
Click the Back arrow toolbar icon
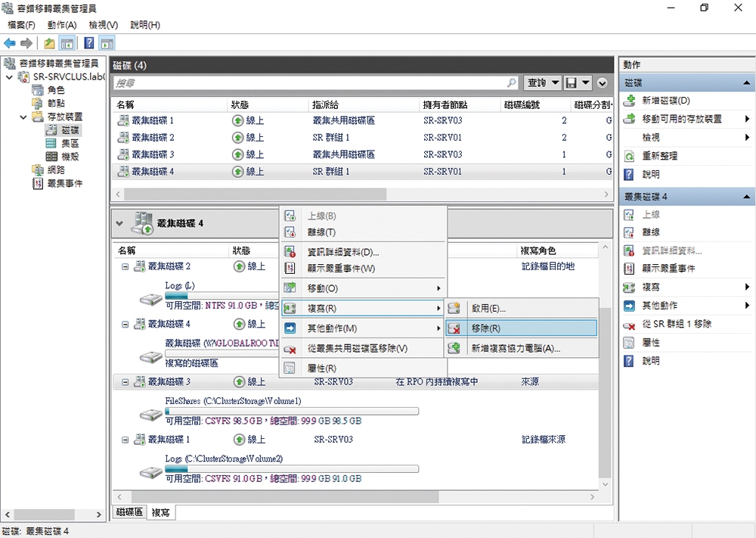tap(10, 43)
